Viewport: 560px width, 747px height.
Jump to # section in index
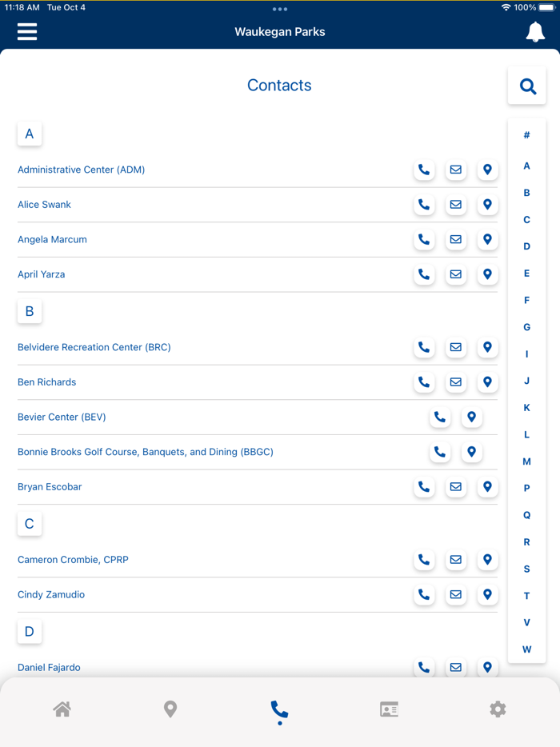pyautogui.click(x=526, y=135)
